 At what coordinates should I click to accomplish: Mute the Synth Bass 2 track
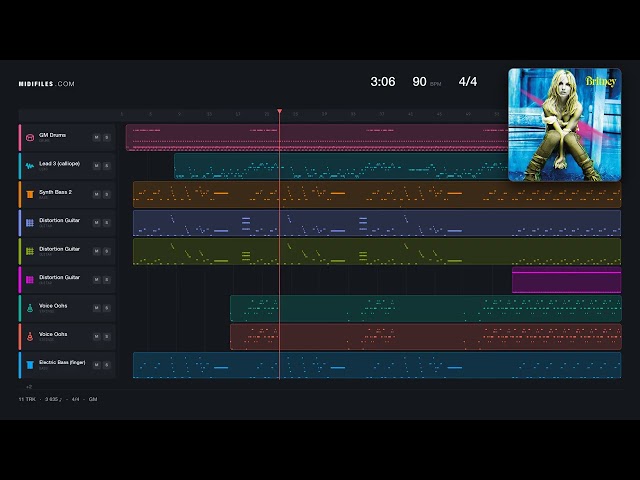96,194
